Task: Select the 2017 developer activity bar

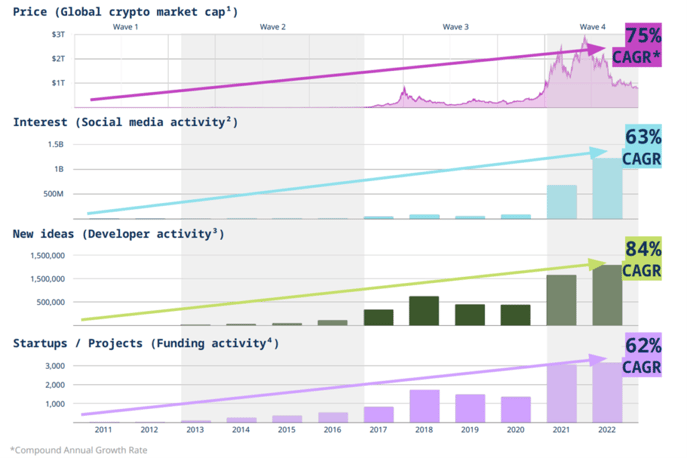Action: pyautogui.click(x=379, y=317)
